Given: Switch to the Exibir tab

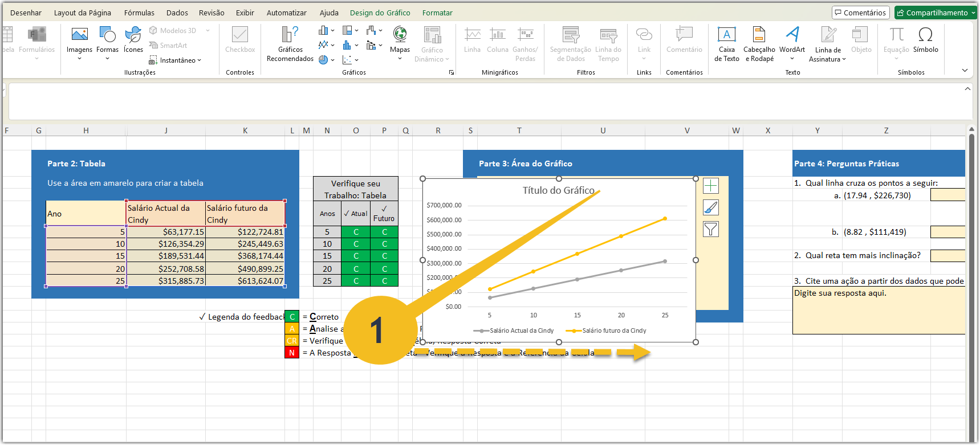Looking at the screenshot, I should (x=245, y=13).
